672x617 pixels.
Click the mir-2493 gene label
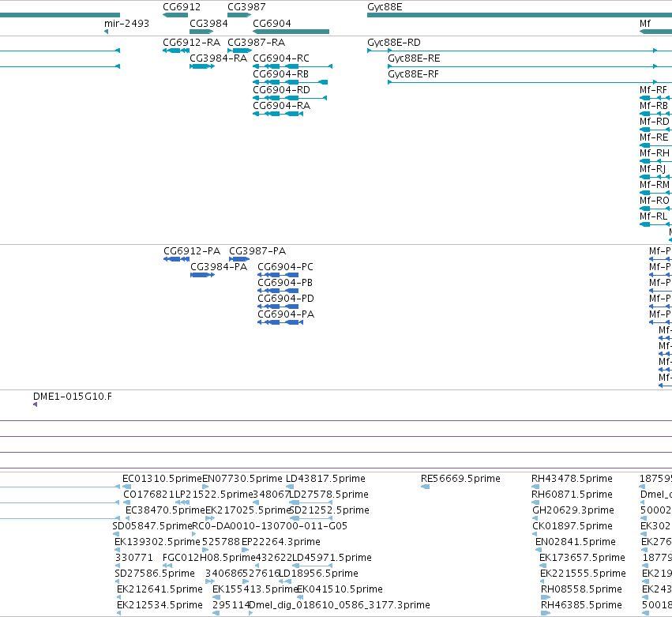tap(127, 24)
